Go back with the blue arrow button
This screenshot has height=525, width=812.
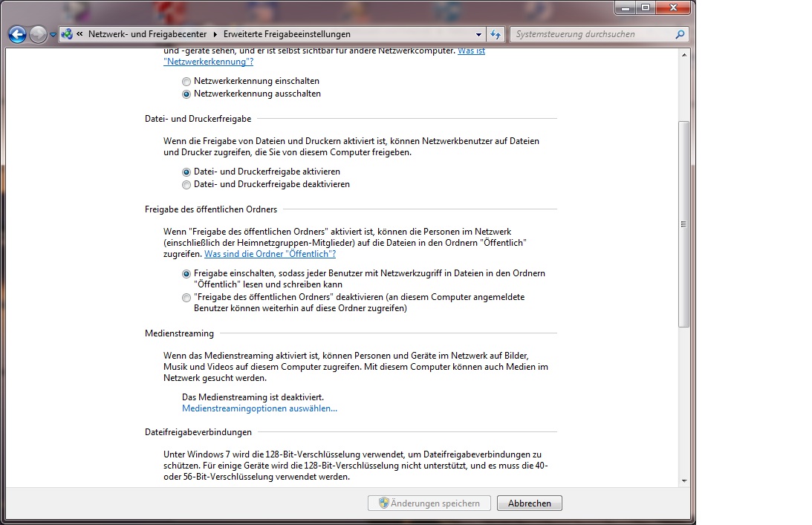click(17, 35)
